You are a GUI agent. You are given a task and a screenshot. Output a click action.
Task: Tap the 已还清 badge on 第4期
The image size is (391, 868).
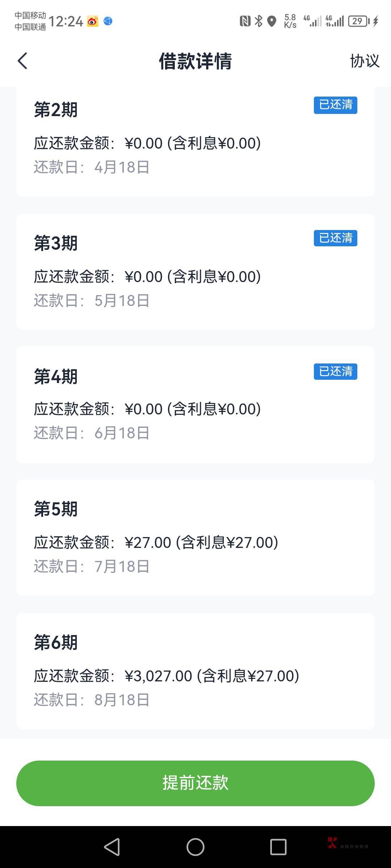tap(335, 371)
